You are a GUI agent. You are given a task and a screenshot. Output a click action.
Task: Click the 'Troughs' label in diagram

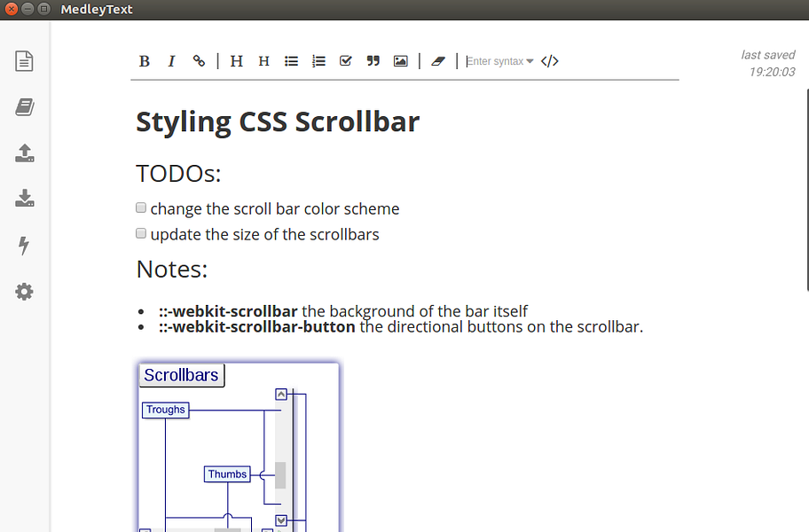tap(165, 410)
